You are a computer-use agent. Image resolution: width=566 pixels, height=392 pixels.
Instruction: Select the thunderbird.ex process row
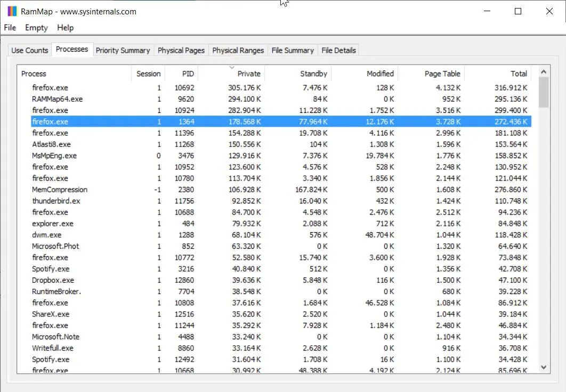(281, 201)
